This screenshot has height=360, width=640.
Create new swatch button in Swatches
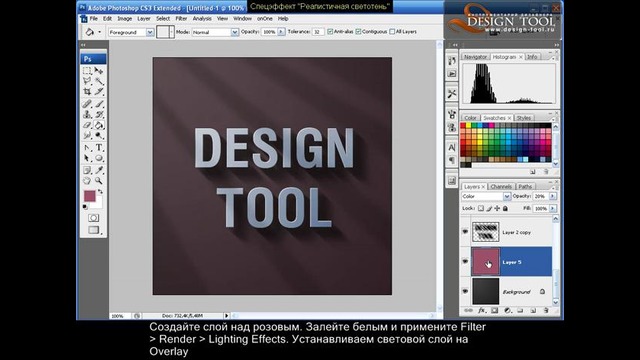[533, 172]
